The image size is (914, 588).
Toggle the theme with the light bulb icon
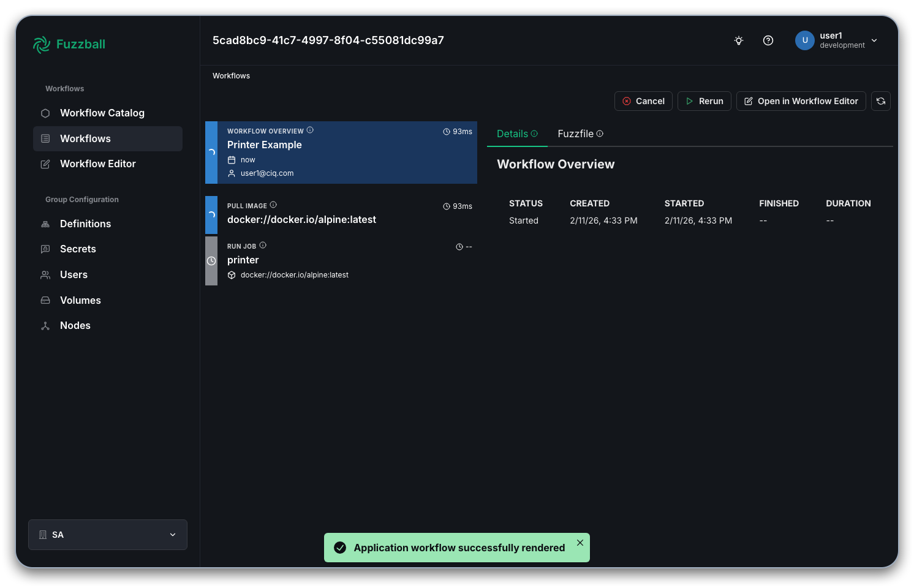click(738, 40)
